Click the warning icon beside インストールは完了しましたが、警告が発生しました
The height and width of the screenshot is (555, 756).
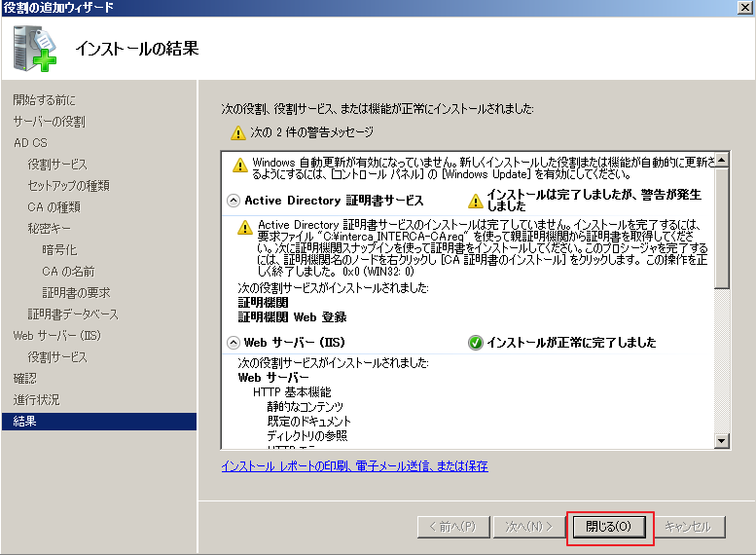476,201
